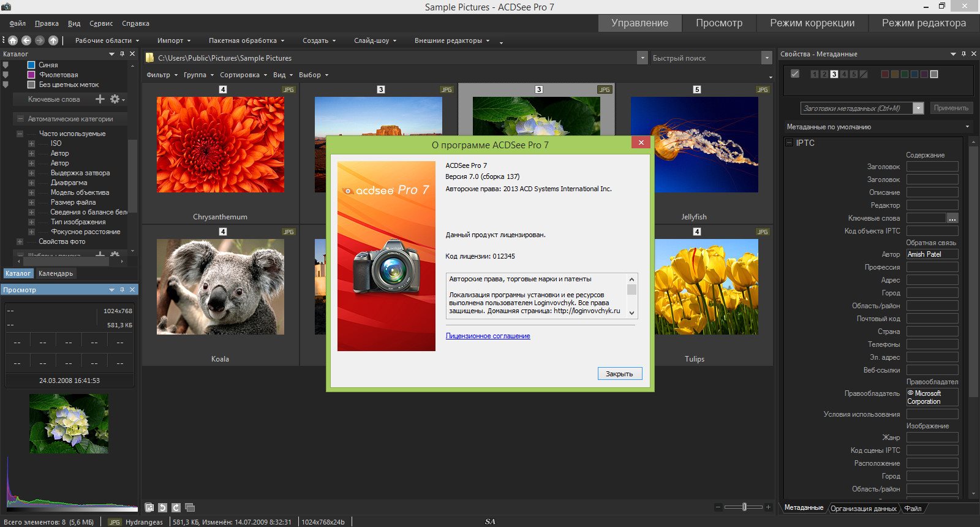The height and width of the screenshot is (527, 980).
Task: Set rating 2 in metadata panel
Action: point(824,74)
